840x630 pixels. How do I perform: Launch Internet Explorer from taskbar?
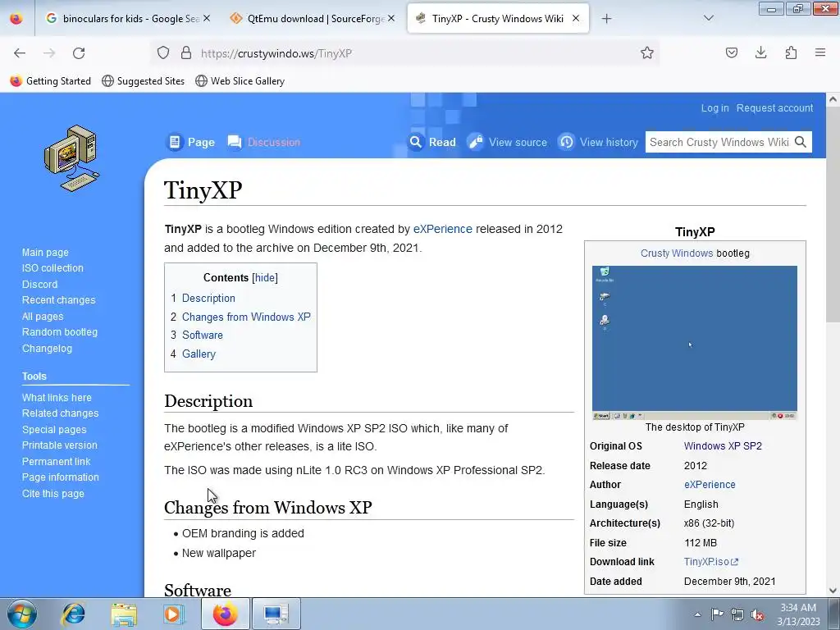pyautogui.click(x=73, y=614)
